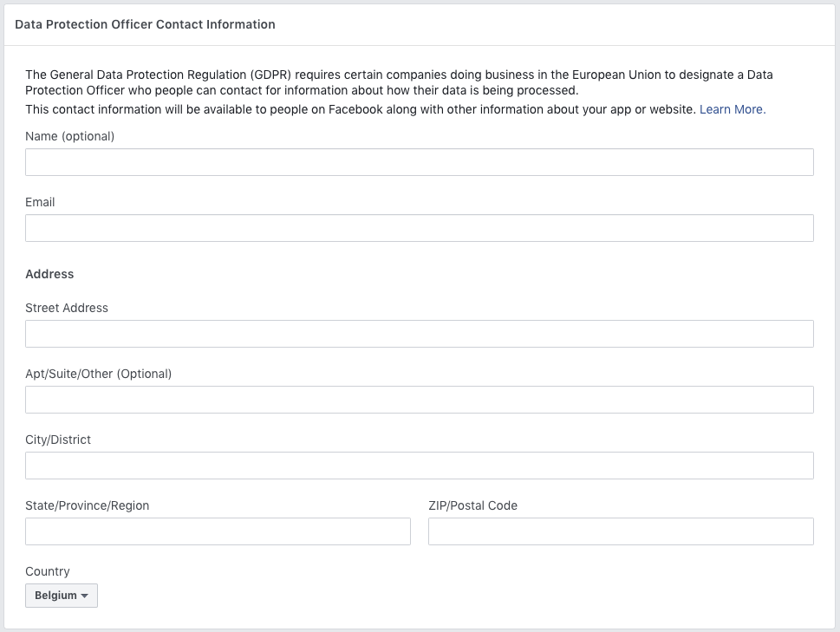Click the bold "Address" section heading
Viewport: 840px width, 632px height.
[x=49, y=274]
